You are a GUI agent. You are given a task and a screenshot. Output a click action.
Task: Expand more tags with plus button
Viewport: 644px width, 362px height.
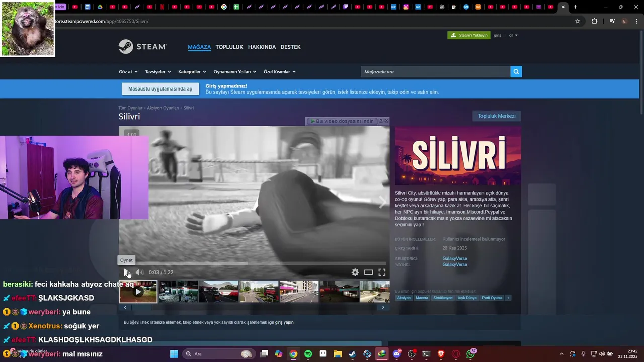(508, 298)
